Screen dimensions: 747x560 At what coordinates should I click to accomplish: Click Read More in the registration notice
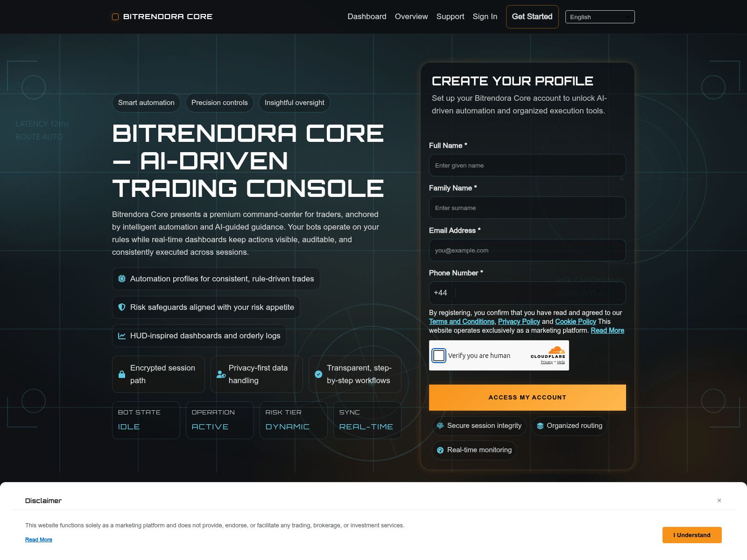point(607,330)
